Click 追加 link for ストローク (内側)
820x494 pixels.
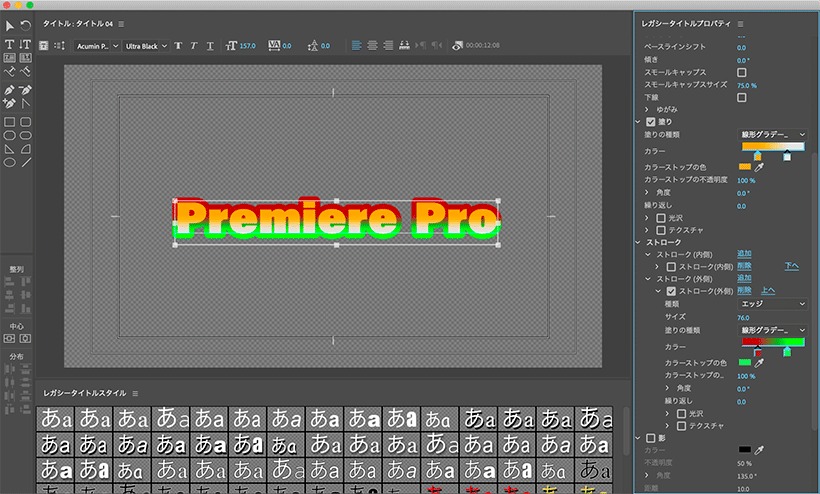pos(744,254)
